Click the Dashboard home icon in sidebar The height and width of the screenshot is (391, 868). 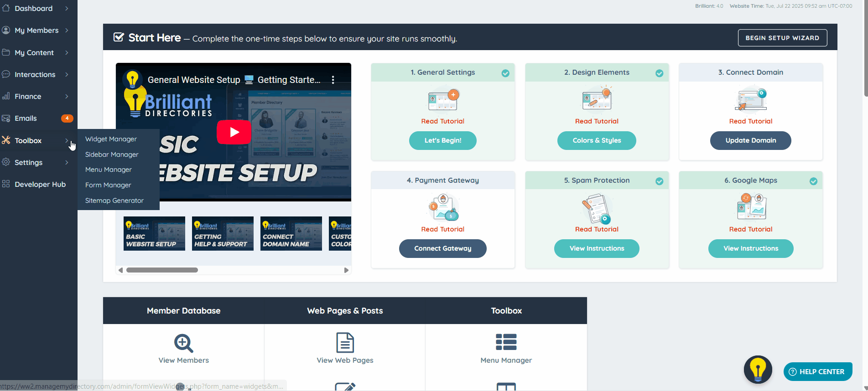pos(6,8)
